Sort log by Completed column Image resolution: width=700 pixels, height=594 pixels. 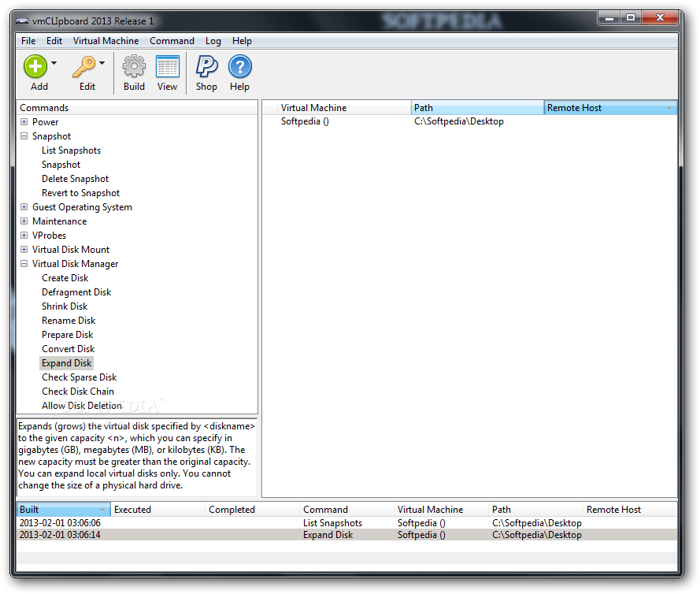pos(252,510)
